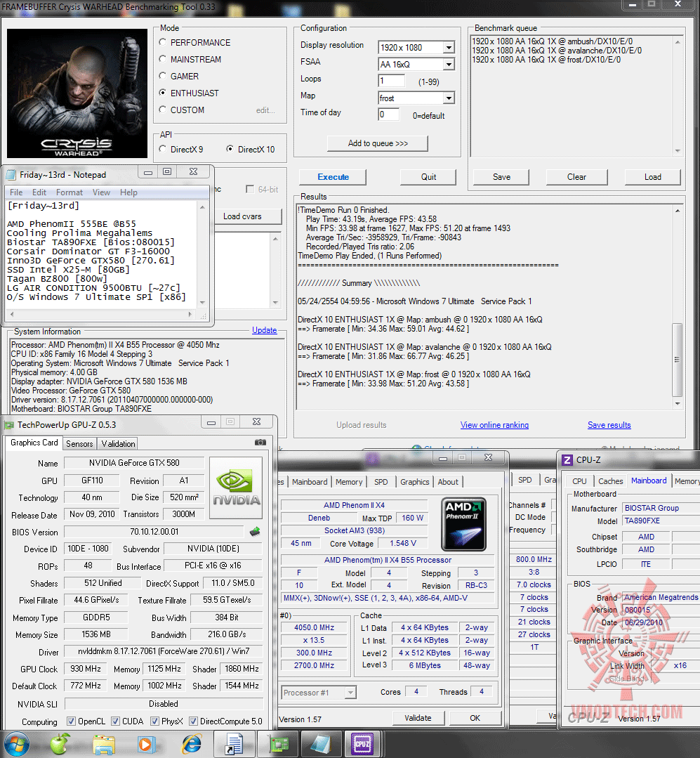Open Graphics tab in middle CPU-Z window
700x758 pixels.
414,482
